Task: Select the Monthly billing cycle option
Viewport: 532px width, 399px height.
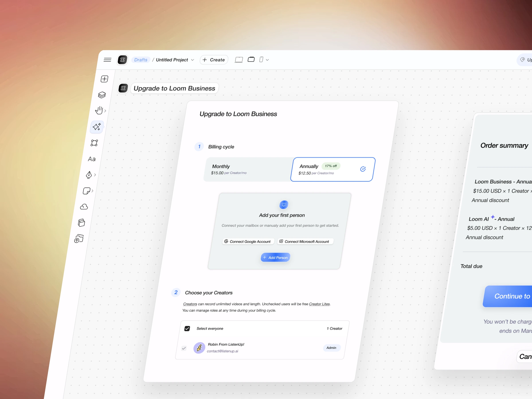Action: (248, 169)
